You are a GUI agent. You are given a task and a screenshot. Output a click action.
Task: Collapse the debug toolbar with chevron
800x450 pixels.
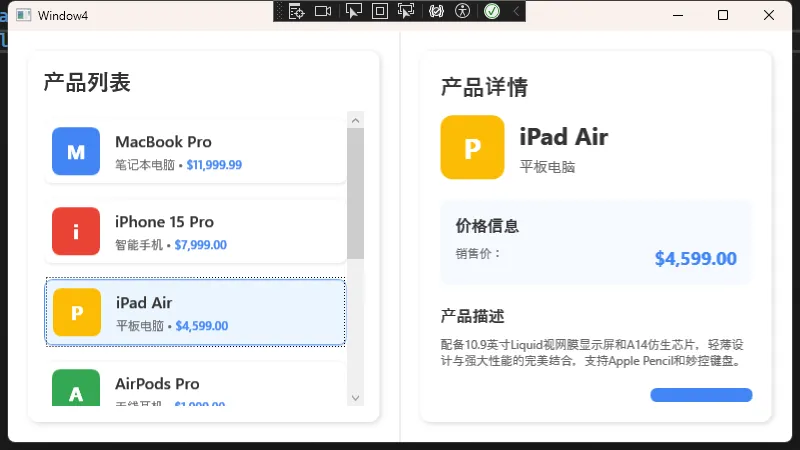coord(516,11)
